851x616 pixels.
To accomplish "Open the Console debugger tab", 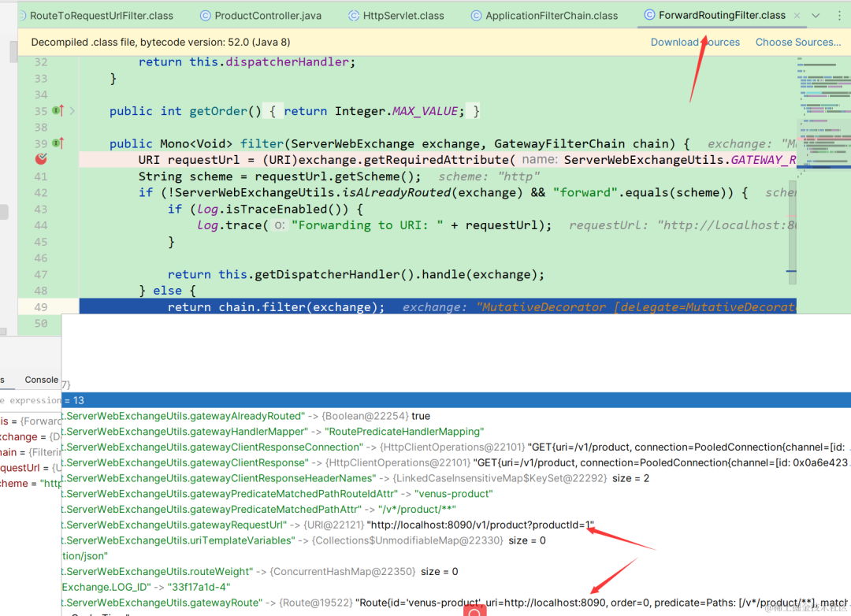I will (41, 380).
